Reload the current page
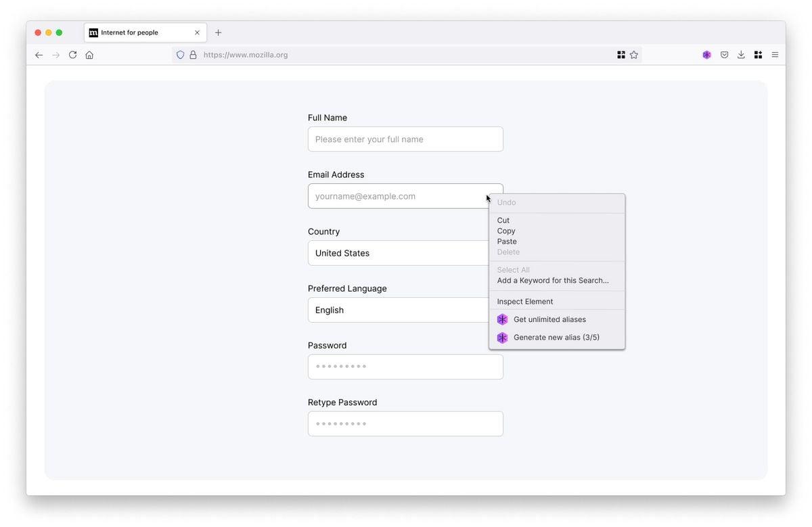 pyautogui.click(x=72, y=55)
